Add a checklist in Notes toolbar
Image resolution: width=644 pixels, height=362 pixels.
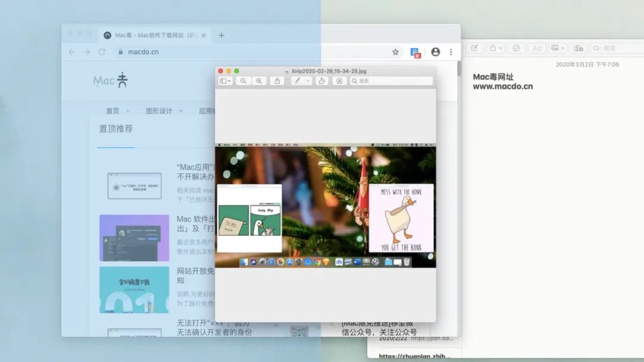tap(516, 48)
